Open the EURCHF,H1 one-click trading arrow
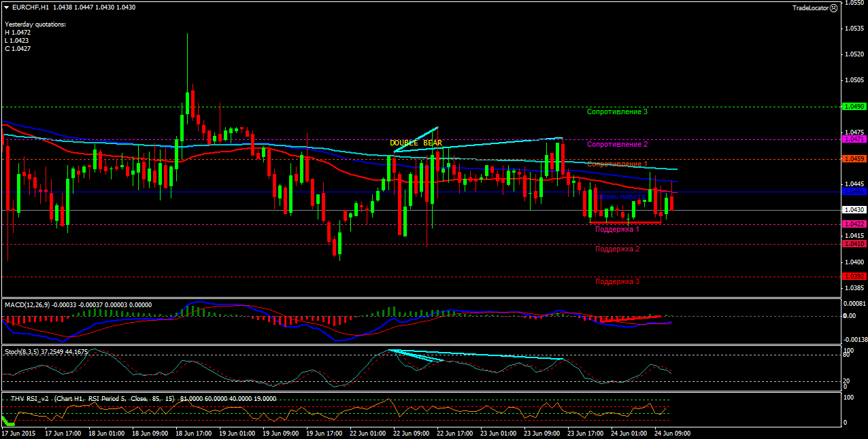Screen dimensions: 868x439 point(6,7)
